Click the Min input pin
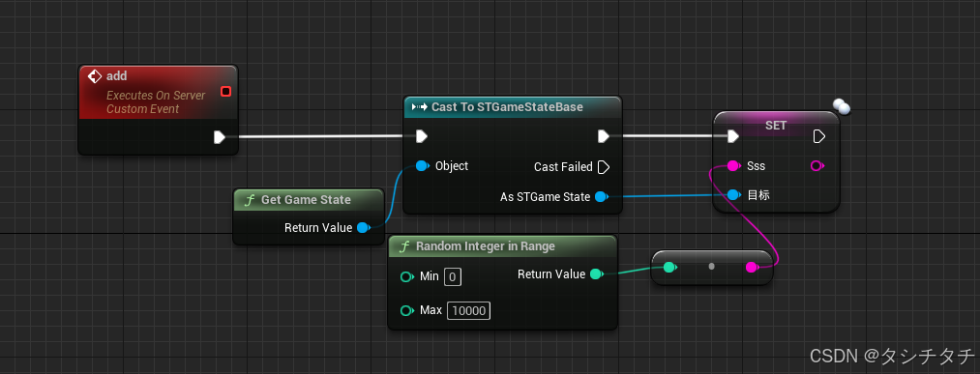The width and height of the screenshot is (980, 374). (x=407, y=276)
